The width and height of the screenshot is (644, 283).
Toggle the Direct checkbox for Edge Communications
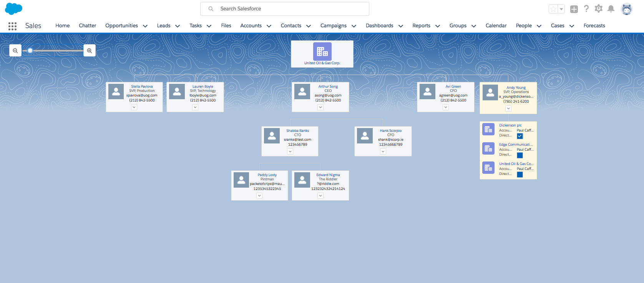coord(520,155)
